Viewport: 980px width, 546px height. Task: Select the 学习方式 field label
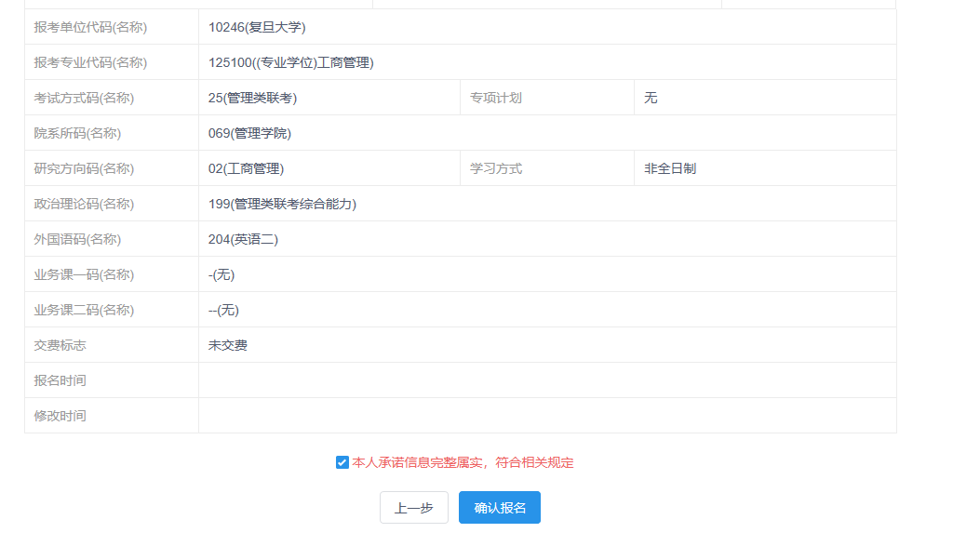click(x=496, y=168)
